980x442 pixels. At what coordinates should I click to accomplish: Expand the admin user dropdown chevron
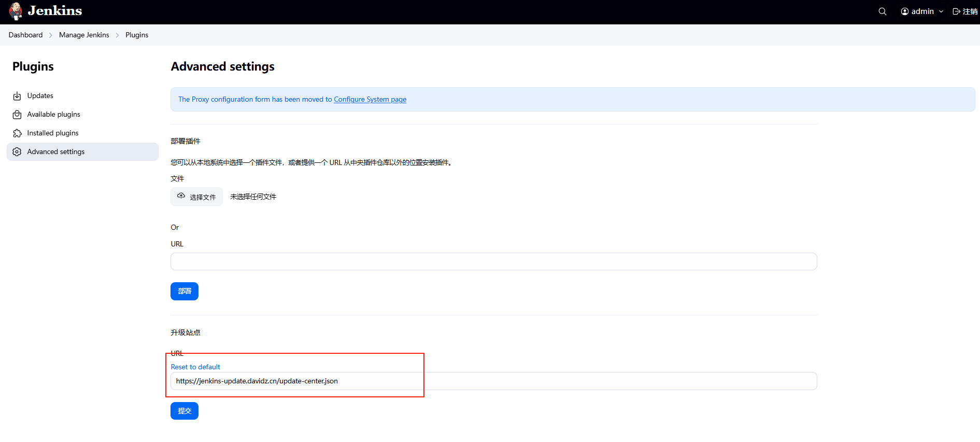[941, 11]
